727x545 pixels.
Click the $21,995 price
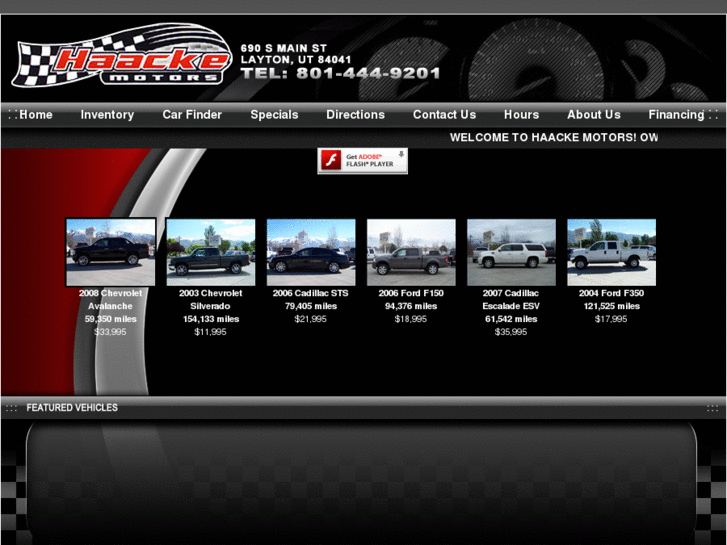point(311,319)
